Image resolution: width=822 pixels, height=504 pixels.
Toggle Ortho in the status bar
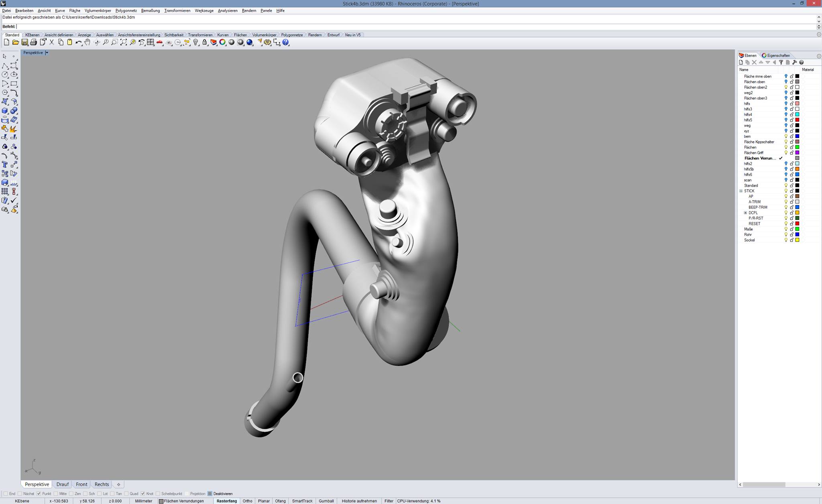click(247, 501)
